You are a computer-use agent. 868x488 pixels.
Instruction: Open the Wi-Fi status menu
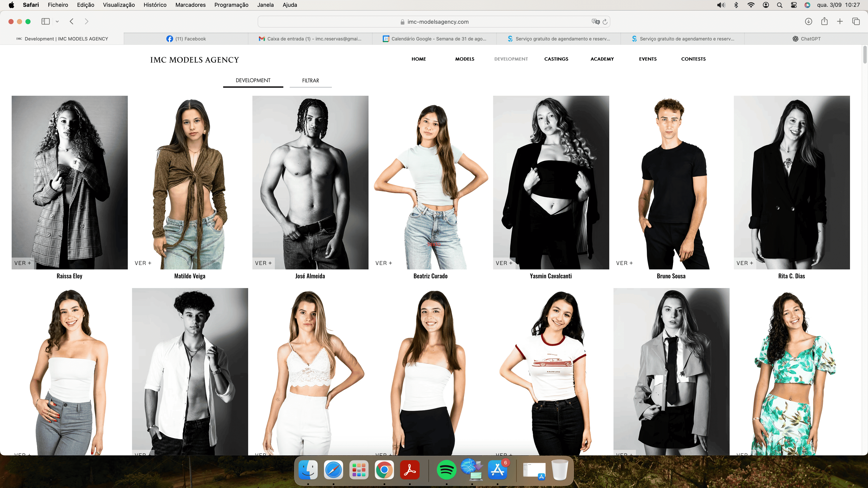(751, 5)
